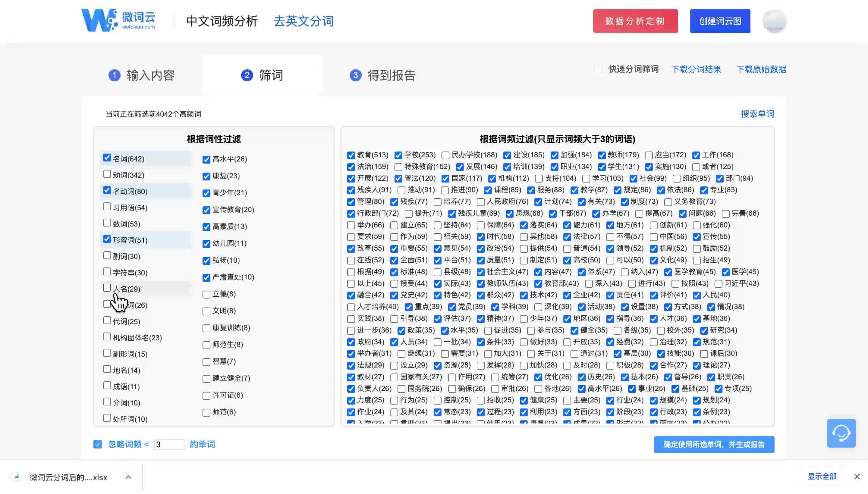Check the 副形词(15) filter

click(x=107, y=353)
